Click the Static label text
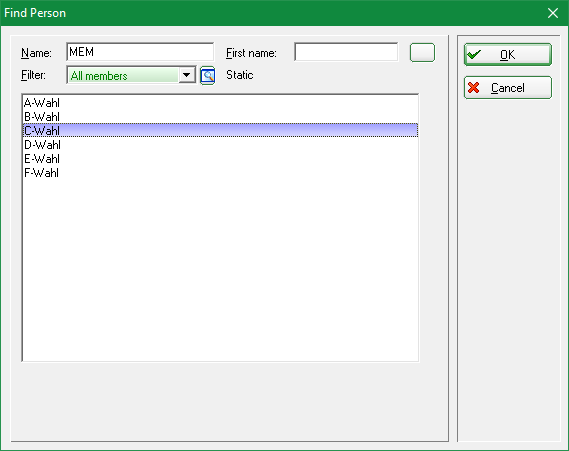The width and height of the screenshot is (569, 451). (x=240, y=75)
